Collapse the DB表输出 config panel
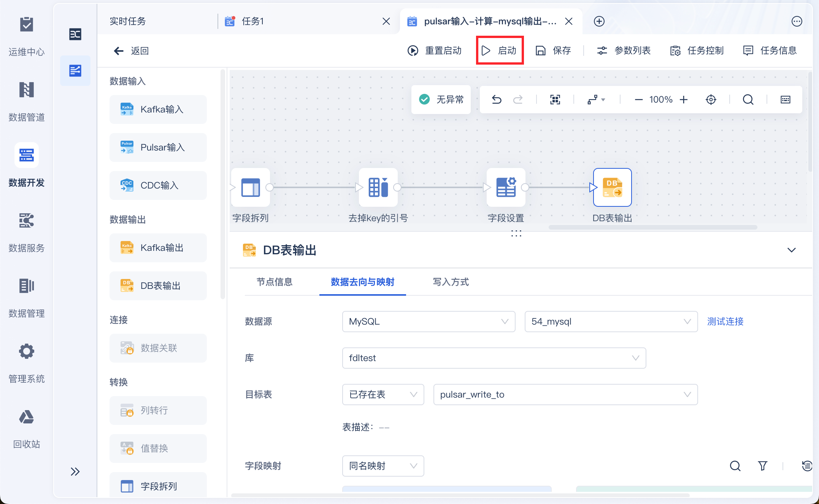 [x=791, y=250]
